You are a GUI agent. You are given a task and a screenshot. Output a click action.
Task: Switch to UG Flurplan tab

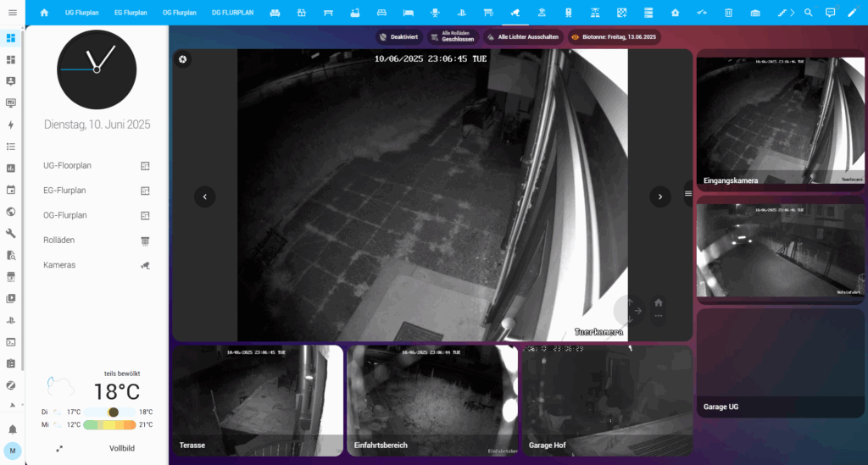pyautogui.click(x=82, y=13)
